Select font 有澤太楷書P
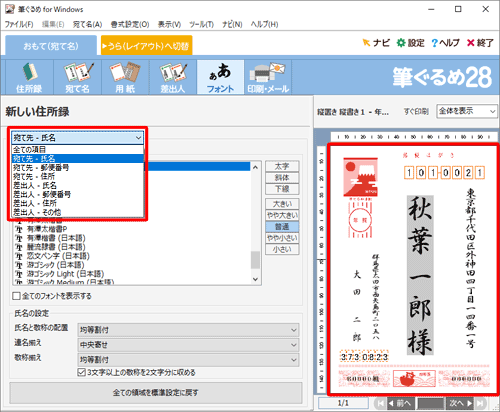 47,229
